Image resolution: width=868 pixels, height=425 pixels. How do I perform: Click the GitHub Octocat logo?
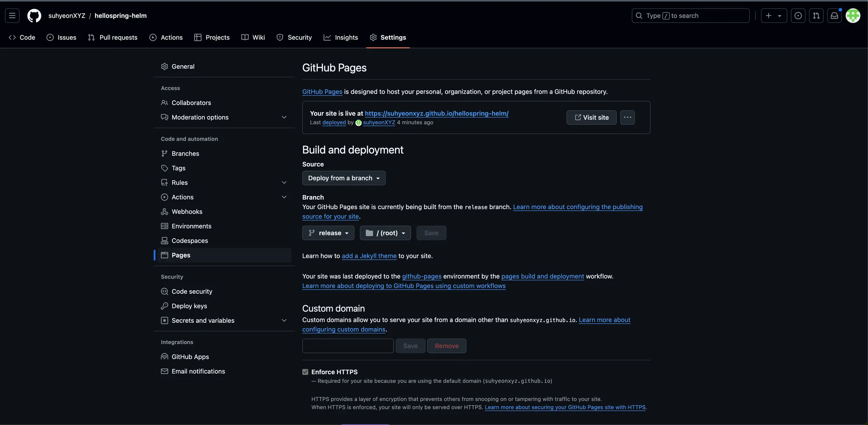point(34,16)
